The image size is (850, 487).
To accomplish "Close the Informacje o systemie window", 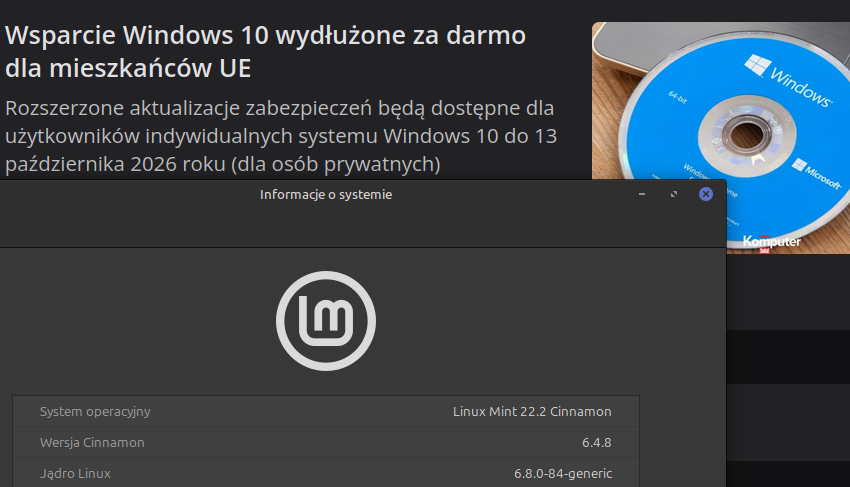I will click(x=706, y=194).
